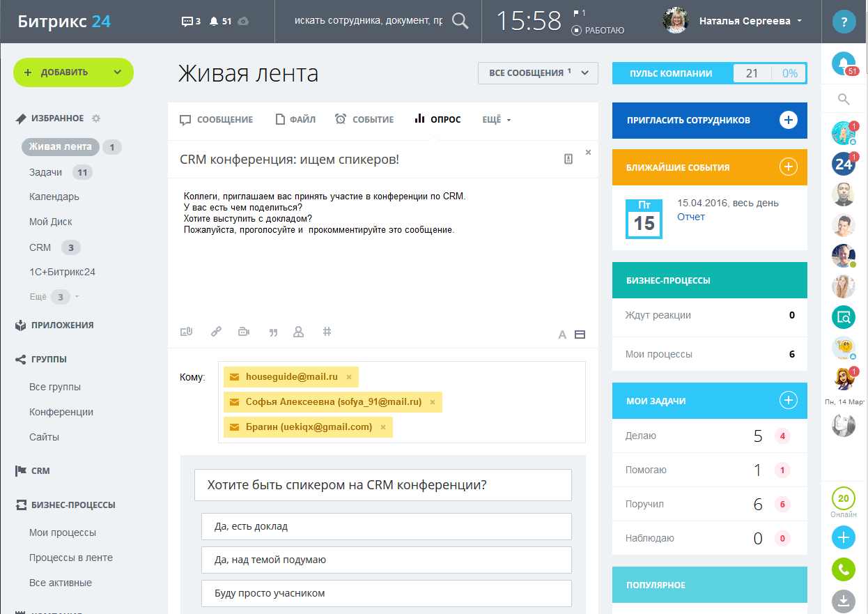
Task: Remove houseguide@mail.ru recipient
Action: pyautogui.click(x=349, y=377)
